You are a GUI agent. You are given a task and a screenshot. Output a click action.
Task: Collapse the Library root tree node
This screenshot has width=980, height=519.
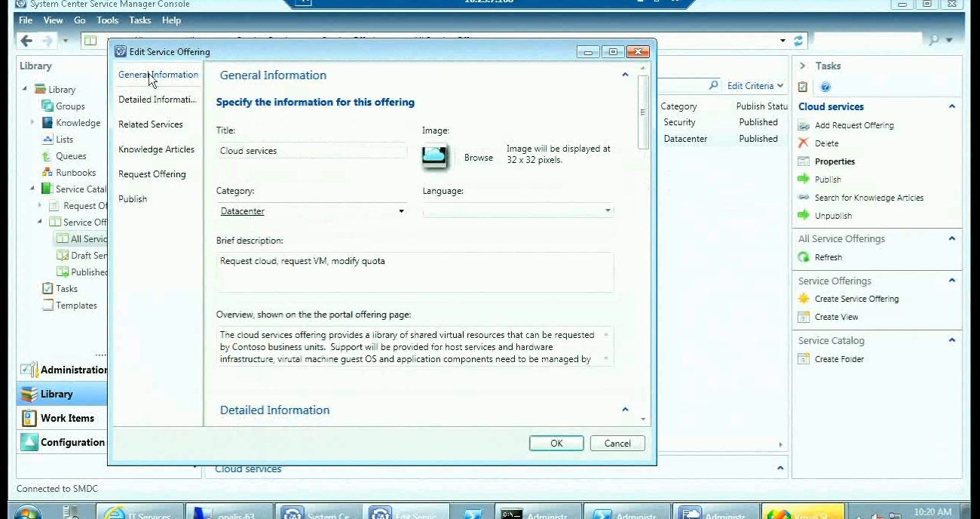24,89
